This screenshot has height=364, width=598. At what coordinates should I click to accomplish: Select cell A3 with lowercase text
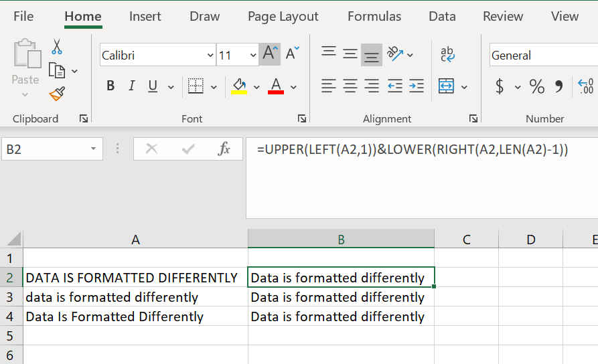[135, 297]
